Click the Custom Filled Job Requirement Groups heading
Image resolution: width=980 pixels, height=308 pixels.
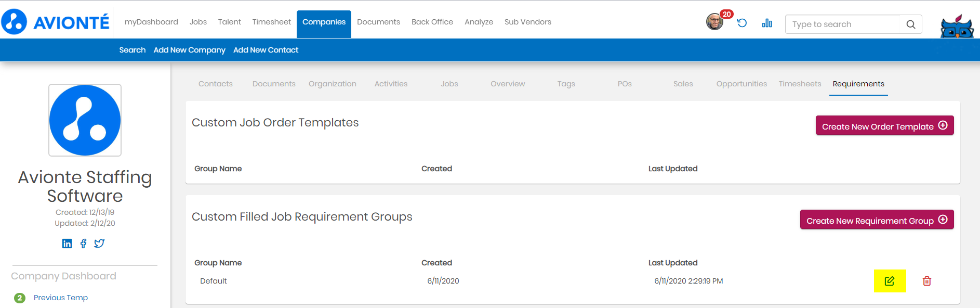click(302, 217)
